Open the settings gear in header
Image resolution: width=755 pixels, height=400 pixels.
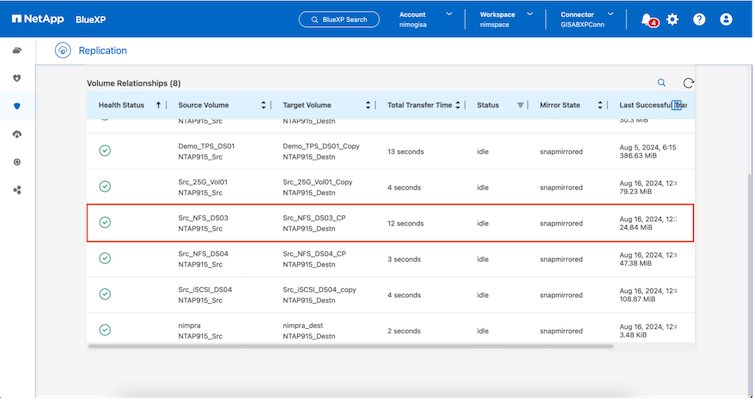(x=672, y=19)
